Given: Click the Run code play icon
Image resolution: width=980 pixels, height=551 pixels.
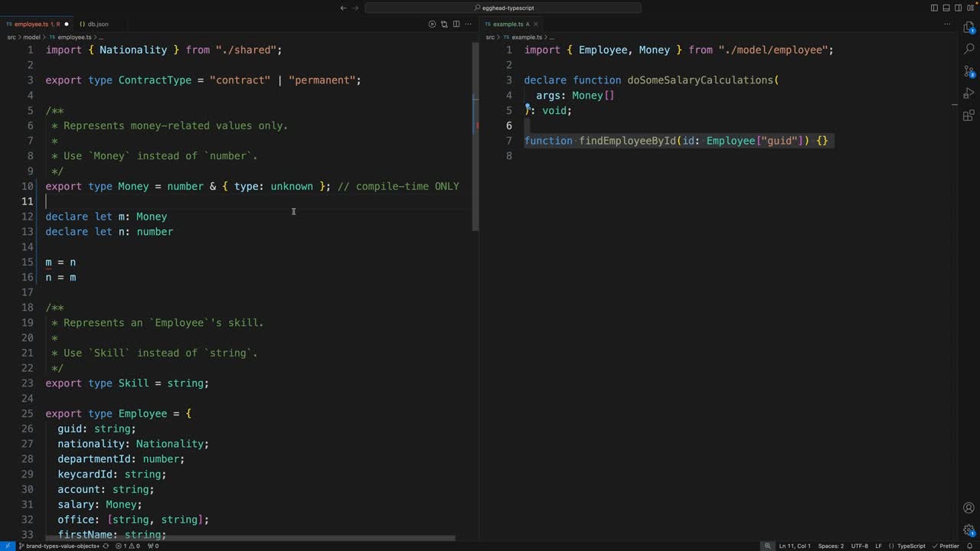Looking at the screenshot, I should tap(432, 24).
